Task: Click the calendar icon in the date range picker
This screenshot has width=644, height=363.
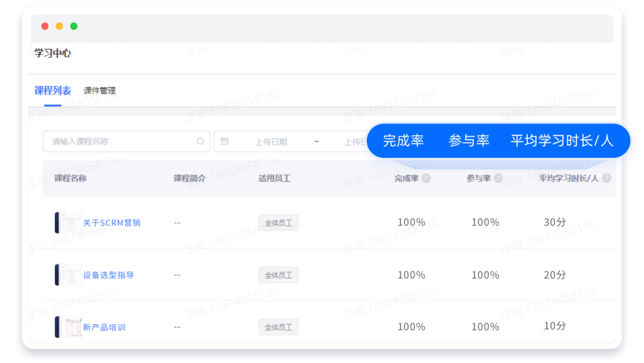Action: 224,141
